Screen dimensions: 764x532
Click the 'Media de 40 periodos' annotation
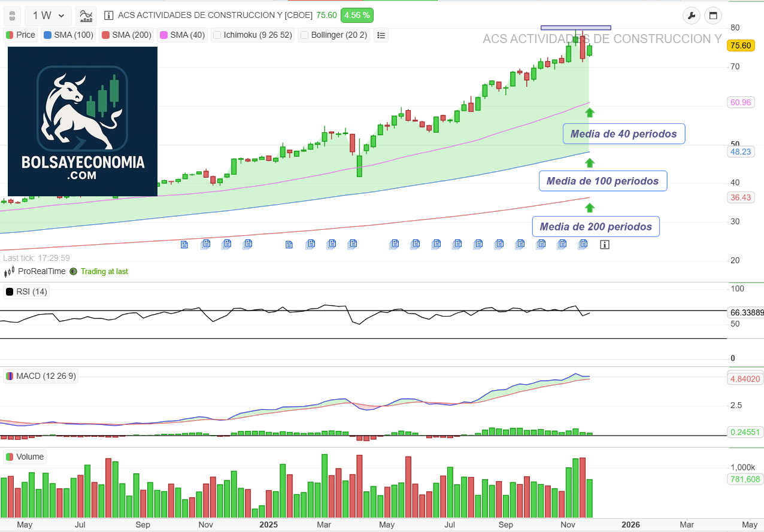pyautogui.click(x=623, y=134)
